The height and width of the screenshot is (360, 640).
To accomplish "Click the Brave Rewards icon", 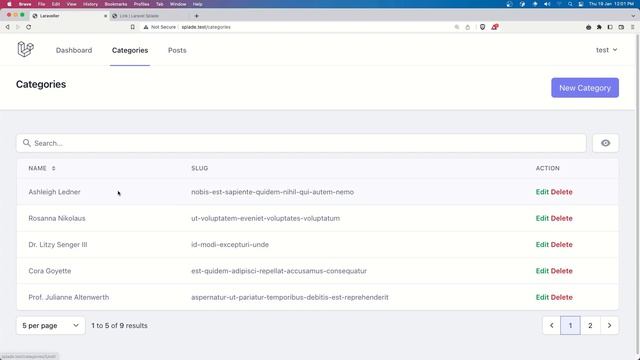I will [495, 27].
